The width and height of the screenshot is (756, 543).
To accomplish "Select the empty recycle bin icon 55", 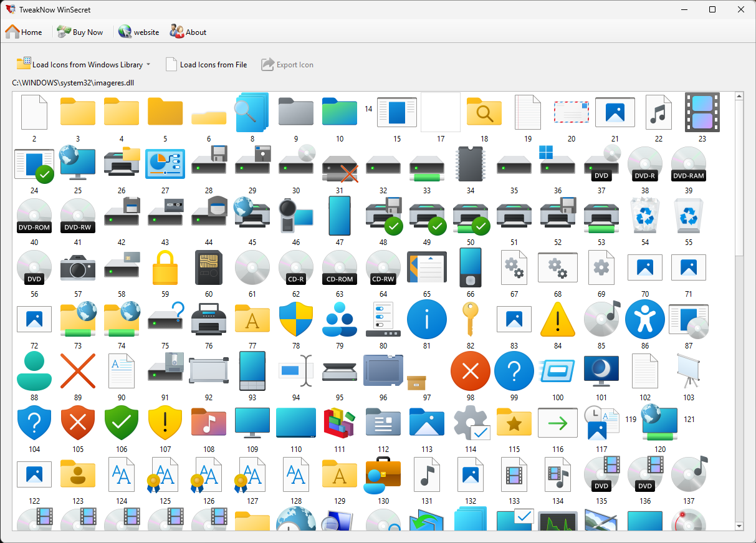I will (689, 216).
